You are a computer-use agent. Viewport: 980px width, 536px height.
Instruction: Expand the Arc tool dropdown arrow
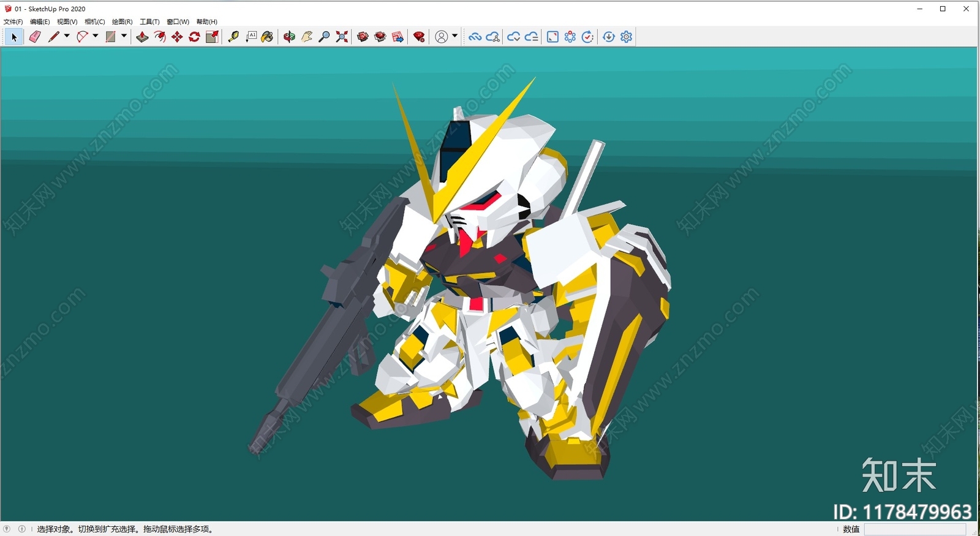[96, 36]
